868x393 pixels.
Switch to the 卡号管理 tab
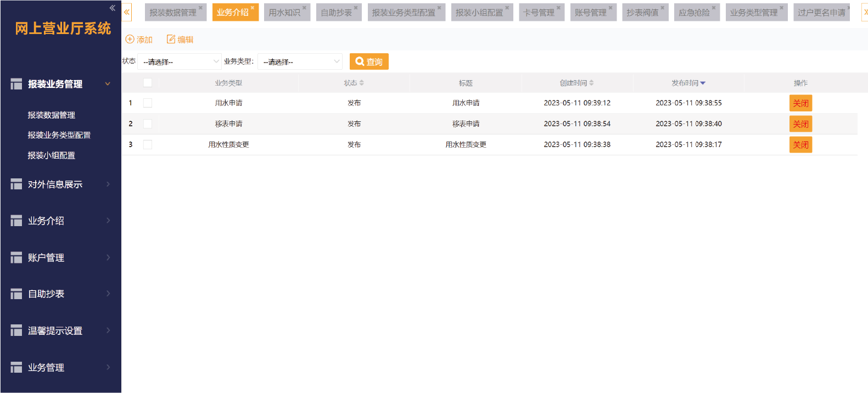pyautogui.click(x=539, y=13)
